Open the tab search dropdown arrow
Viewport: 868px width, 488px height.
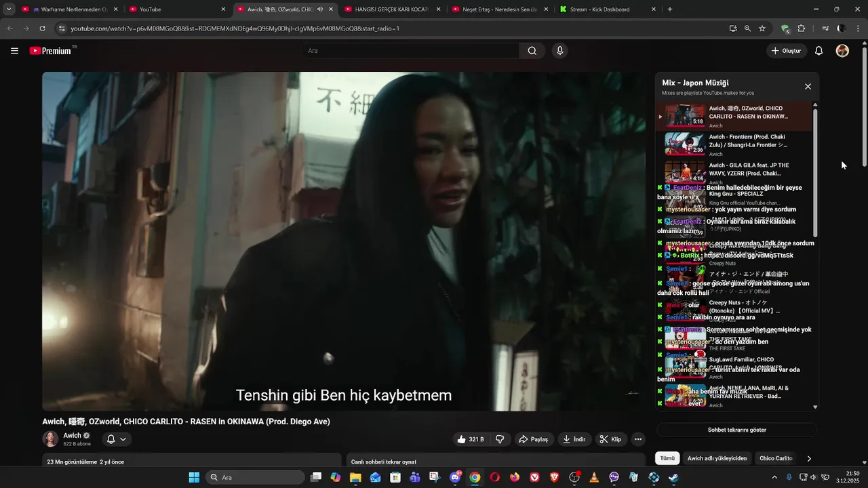(x=9, y=9)
